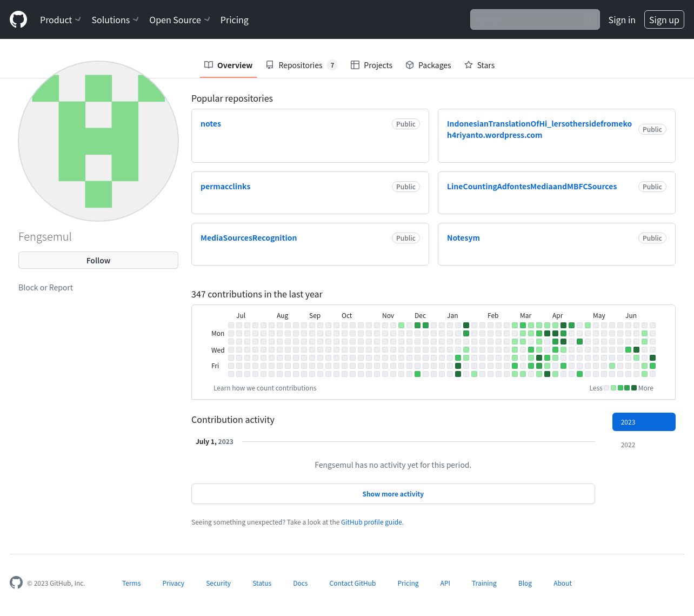Open the permacclinks repository
The height and width of the screenshot is (616, 694).
coord(225,186)
